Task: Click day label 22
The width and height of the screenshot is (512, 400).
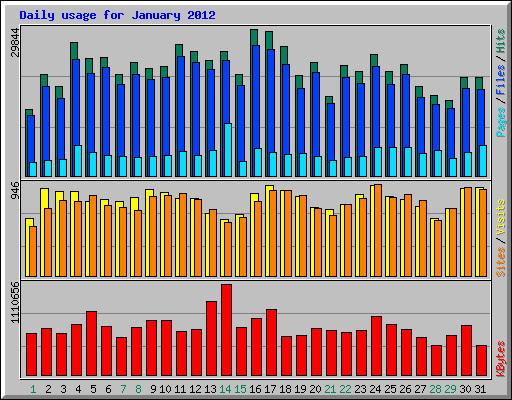Action: (x=345, y=389)
